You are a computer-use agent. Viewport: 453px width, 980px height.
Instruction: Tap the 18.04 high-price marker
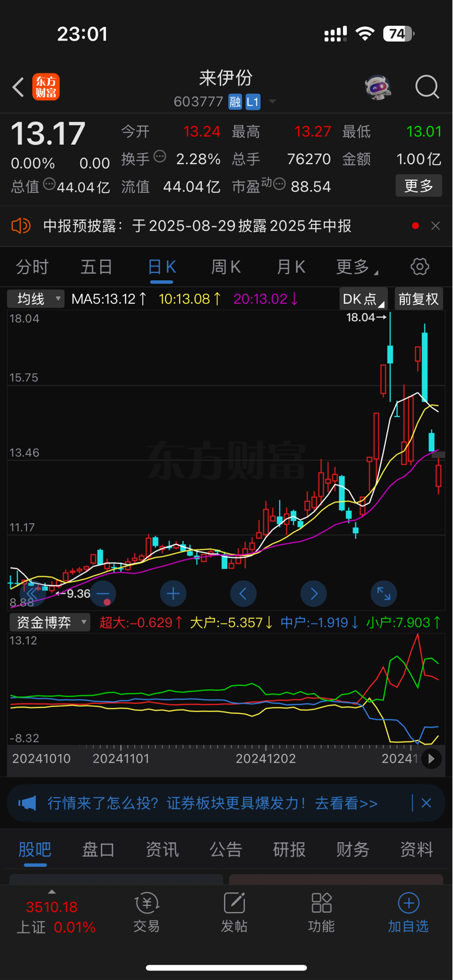(366, 317)
